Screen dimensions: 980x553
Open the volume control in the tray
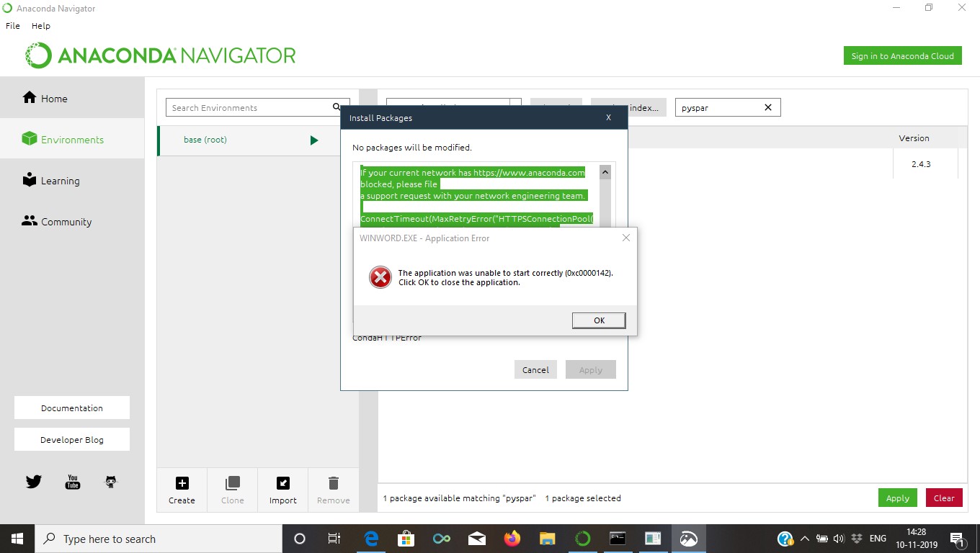point(839,539)
